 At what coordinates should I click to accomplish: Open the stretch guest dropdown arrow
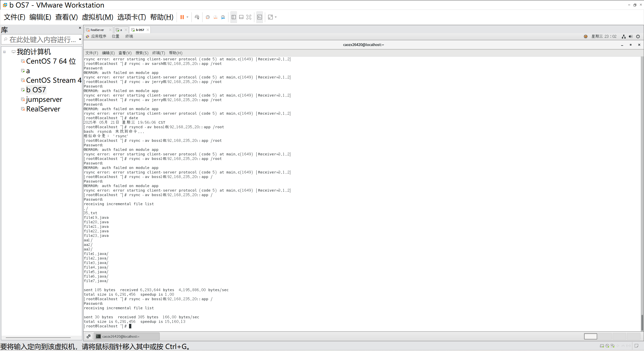point(276,17)
